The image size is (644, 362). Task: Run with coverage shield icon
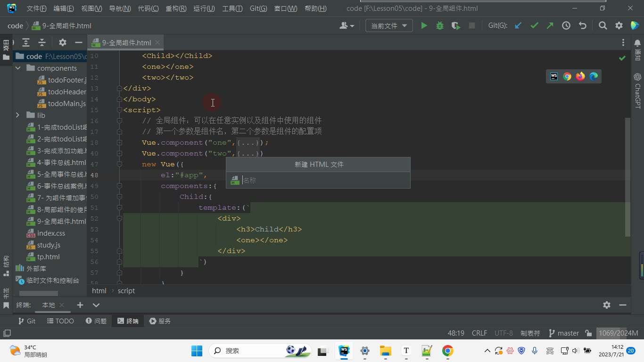[456, 26]
